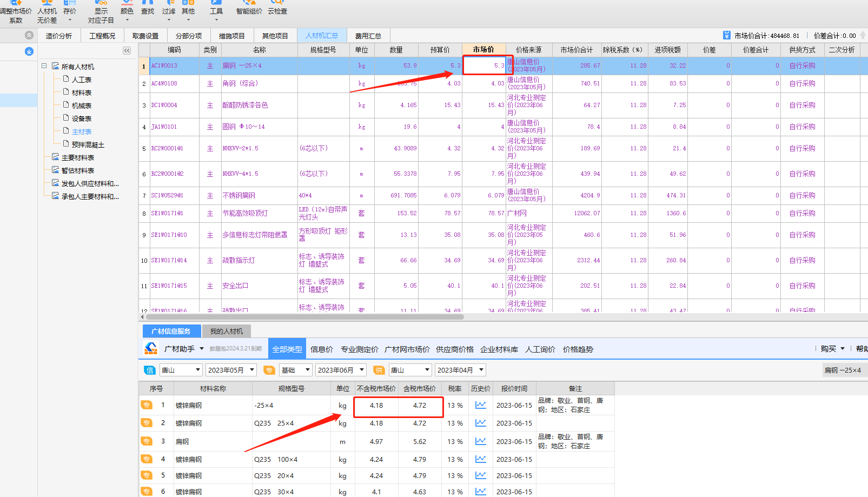Click the 市场价 column header
The width and height of the screenshot is (868, 497).
483,49
